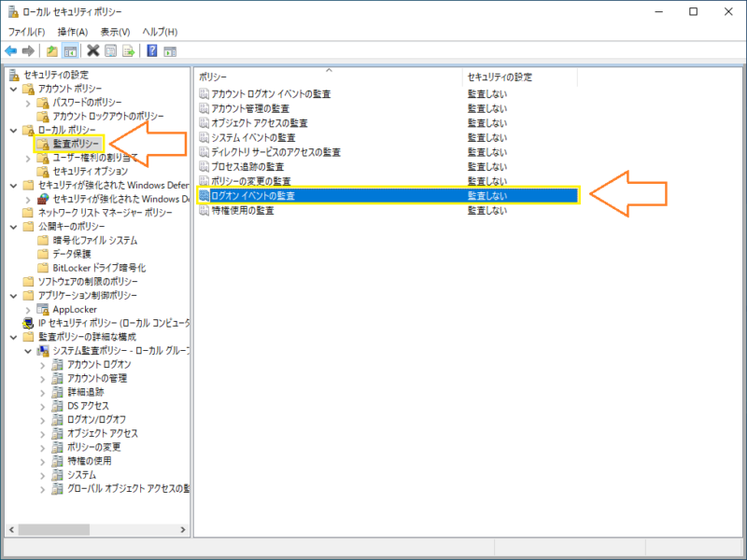Click the export list toolbar icon
Screen dimensions: 747x560
128,50
